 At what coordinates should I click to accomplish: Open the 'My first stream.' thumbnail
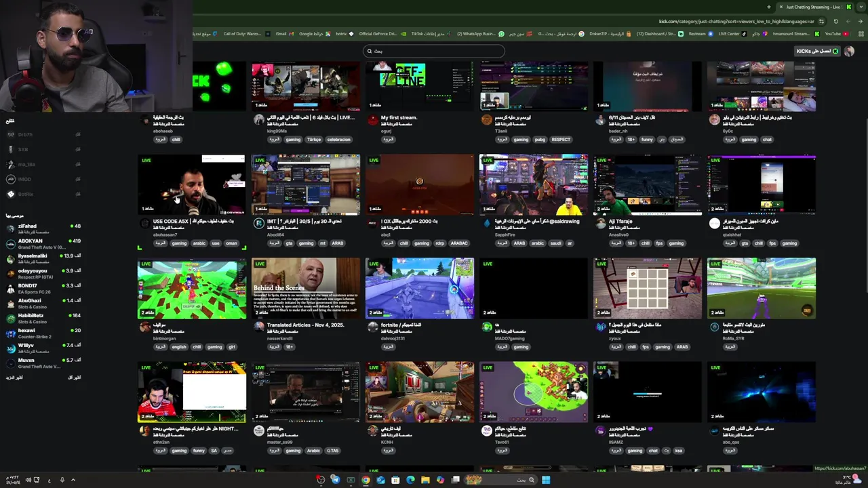click(420, 86)
